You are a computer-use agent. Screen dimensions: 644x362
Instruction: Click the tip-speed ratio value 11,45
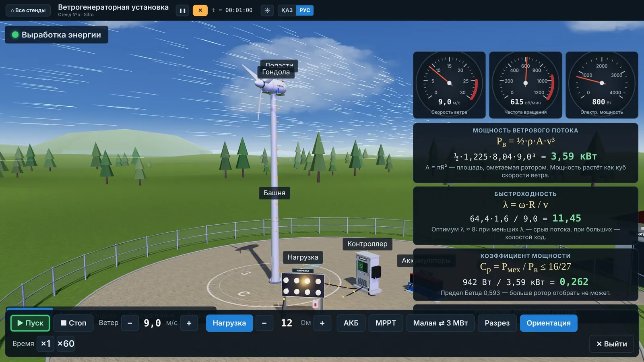click(x=567, y=218)
